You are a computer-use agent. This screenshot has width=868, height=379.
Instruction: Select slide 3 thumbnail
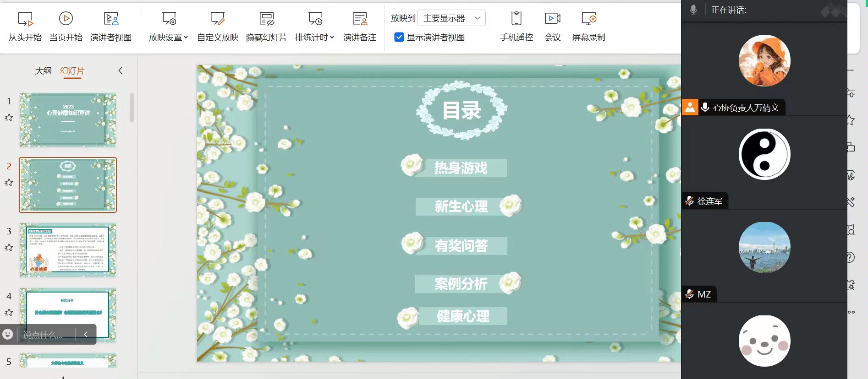pos(68,250)
